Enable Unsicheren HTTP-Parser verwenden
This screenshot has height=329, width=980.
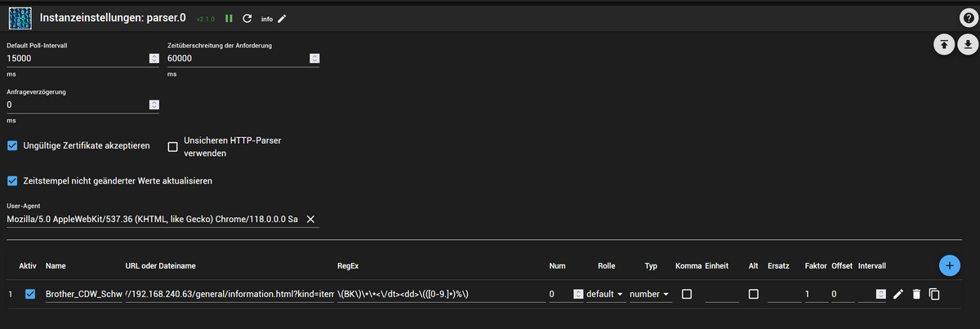pyautogui.click(x=172, y=147)
